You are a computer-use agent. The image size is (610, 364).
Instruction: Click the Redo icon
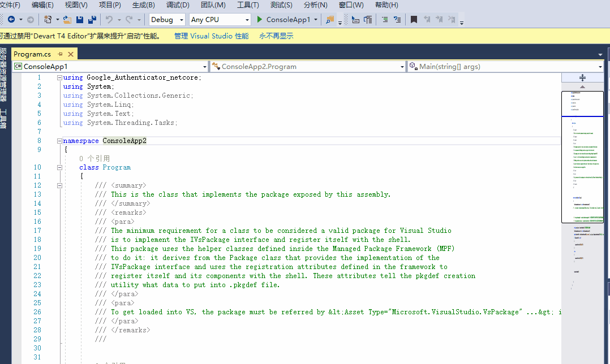coord(129,19)
